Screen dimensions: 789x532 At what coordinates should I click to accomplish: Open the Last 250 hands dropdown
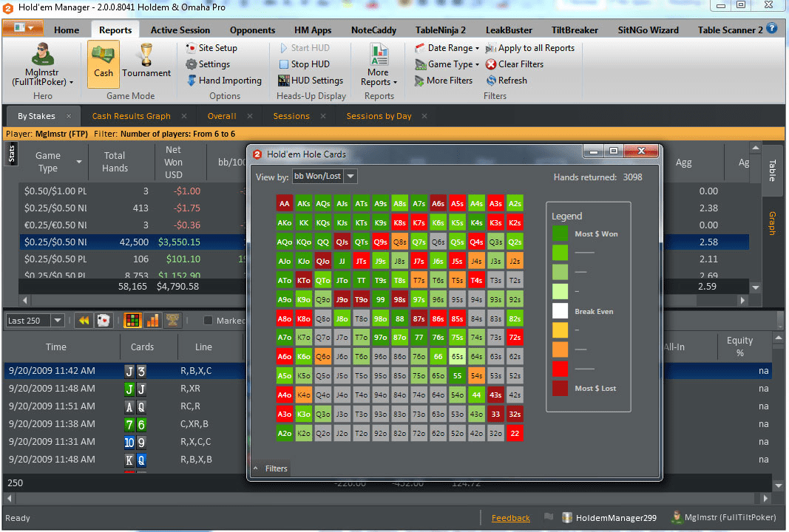tap(58, 320)
